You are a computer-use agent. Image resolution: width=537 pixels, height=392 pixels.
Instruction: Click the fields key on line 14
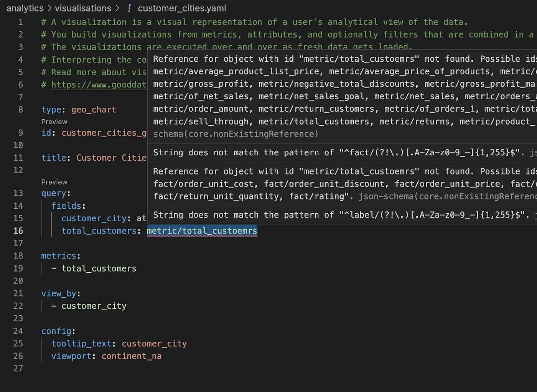(x=68, y=206)
